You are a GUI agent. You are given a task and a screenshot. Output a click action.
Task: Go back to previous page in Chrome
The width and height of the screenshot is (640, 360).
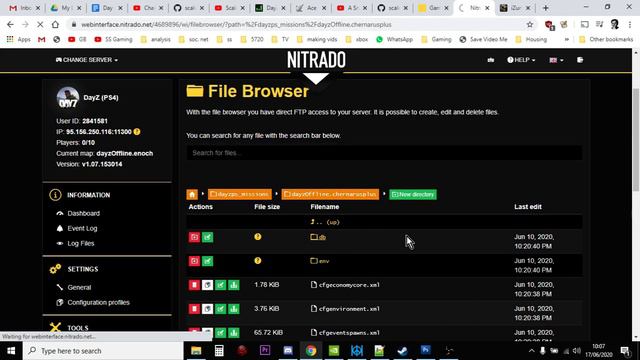point(10,24)
